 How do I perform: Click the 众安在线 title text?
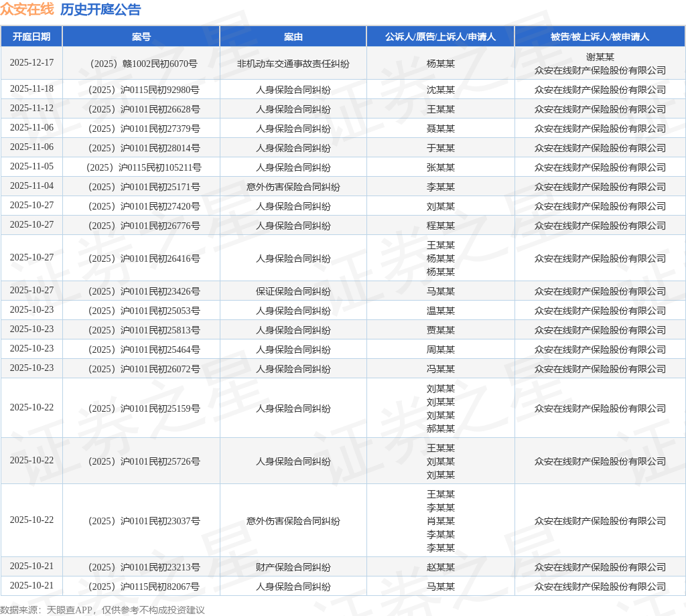(27, 9)
